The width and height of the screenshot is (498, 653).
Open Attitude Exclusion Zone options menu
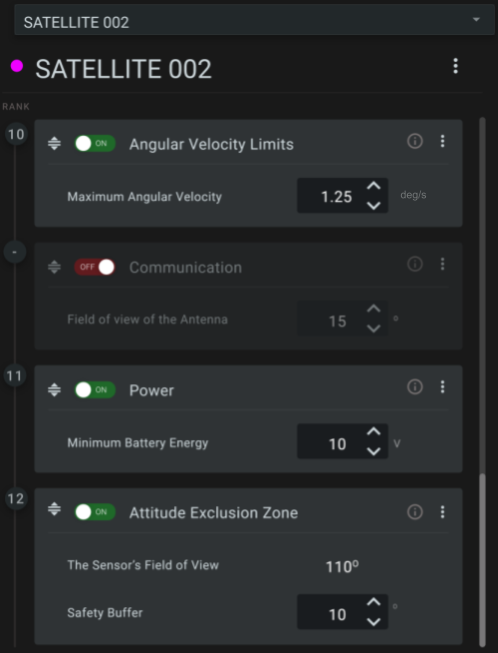(x=442, y=512)
